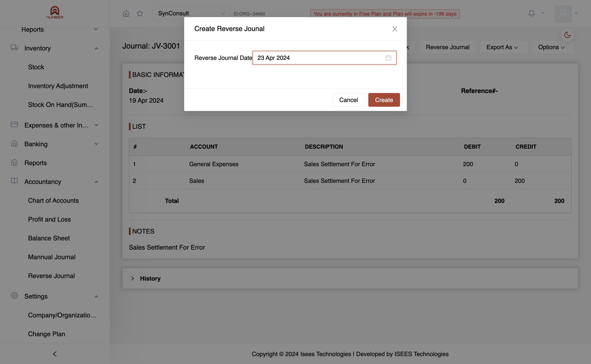Open the dropdown arrow beside the avatar

[576, 14]
